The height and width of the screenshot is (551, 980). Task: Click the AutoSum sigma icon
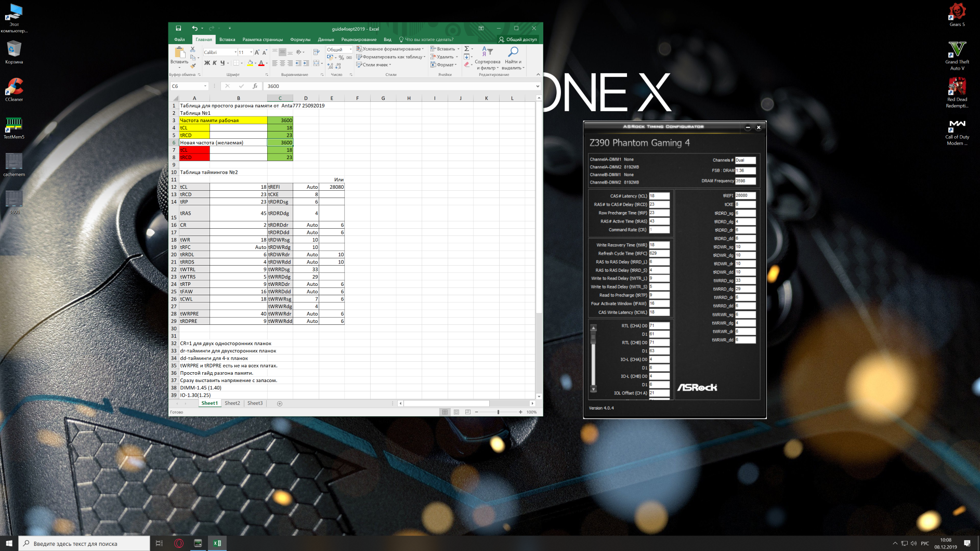pyautogui.click(x=466, y=49)
